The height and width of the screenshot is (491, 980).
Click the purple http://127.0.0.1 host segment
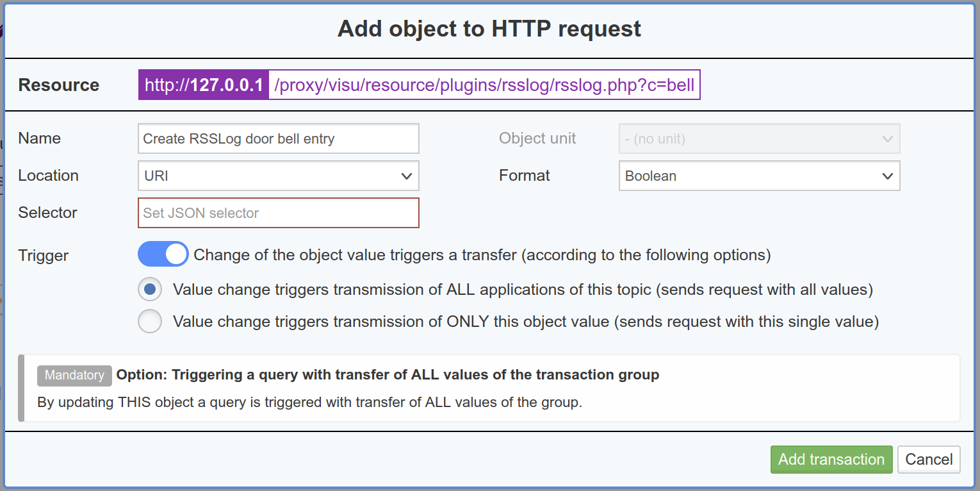coord(204,85)
